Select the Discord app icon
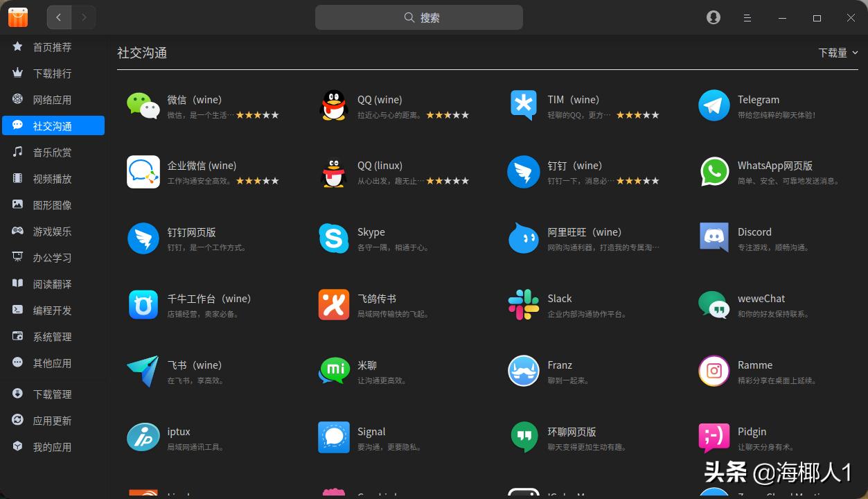868x499 pixels. click(x=714, y=238)
